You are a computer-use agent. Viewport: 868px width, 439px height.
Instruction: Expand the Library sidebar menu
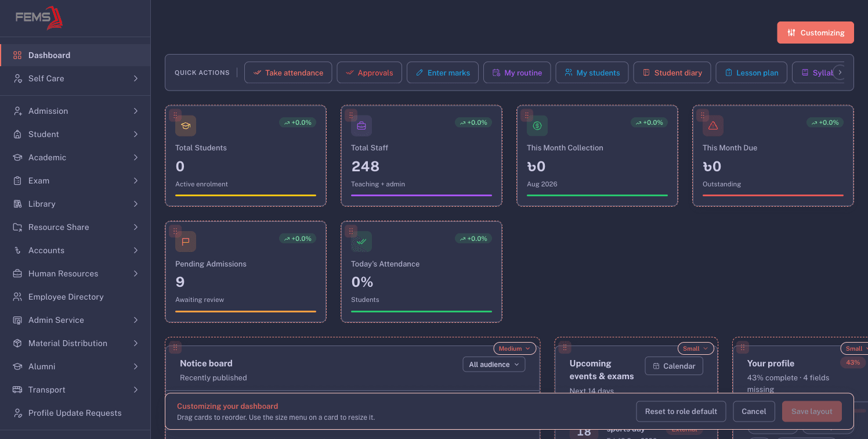coord(75,204)
